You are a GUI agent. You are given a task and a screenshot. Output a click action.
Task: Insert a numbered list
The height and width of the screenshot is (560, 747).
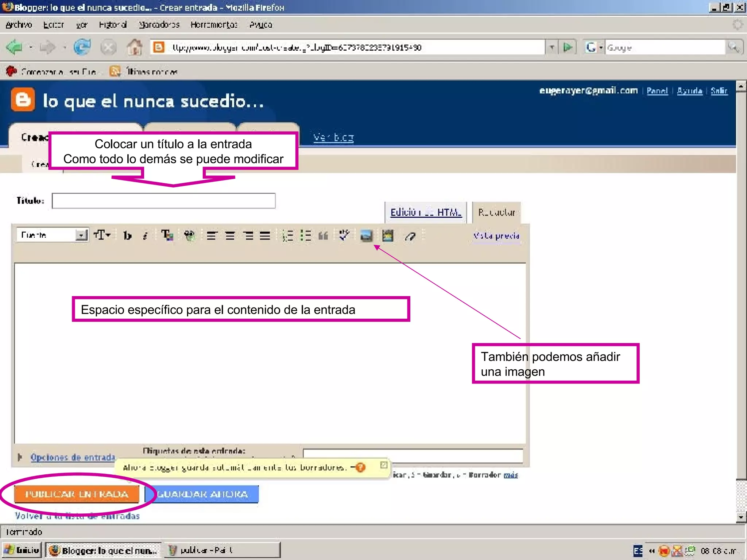(287, 236)
